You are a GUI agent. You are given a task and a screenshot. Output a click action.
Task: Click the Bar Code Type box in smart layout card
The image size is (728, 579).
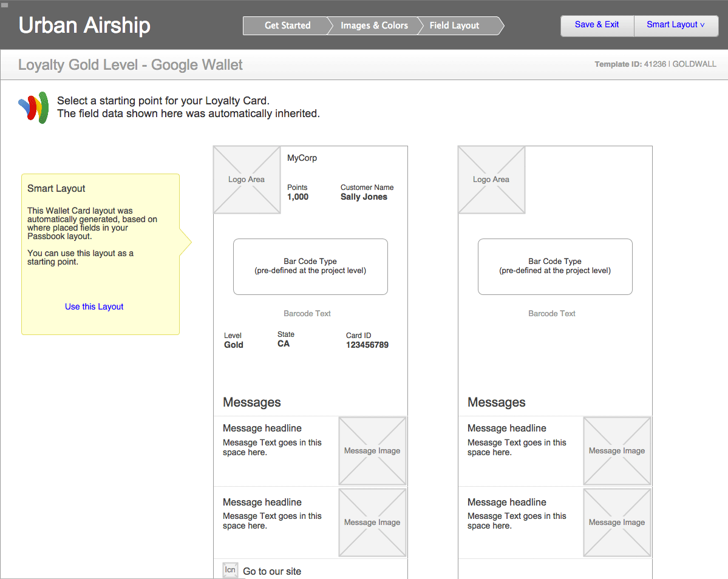pyautogui.click(x=311, y=266)
